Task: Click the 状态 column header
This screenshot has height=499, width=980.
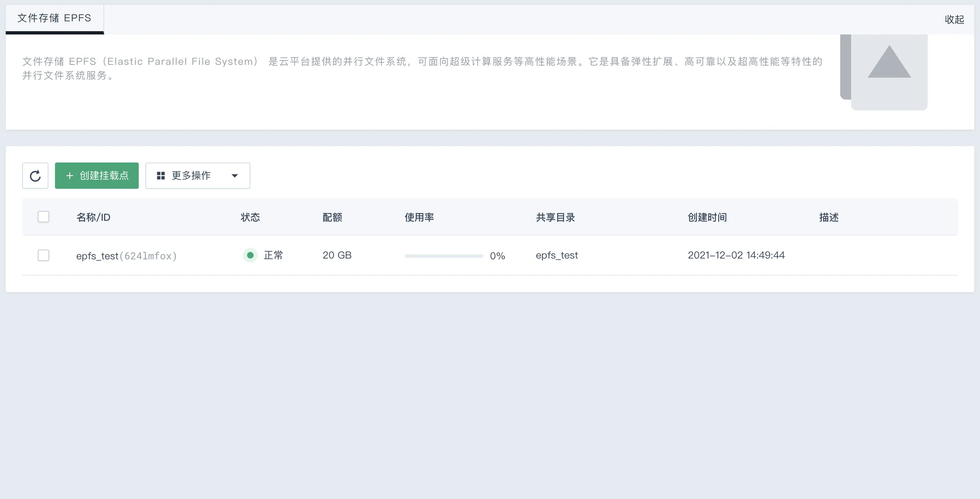Action: pyautogui.click(x=250, y=217)
